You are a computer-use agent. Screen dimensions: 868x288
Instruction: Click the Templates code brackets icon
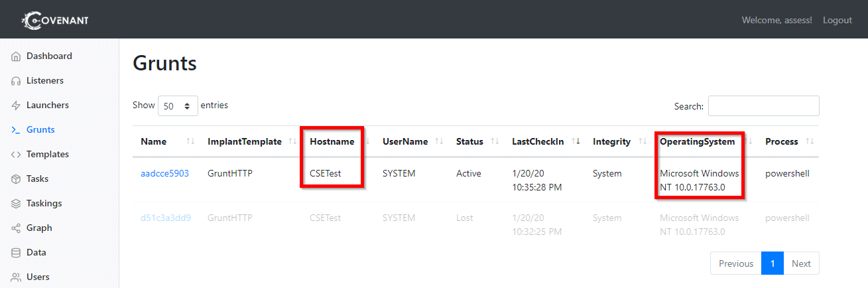pos(16,155)
